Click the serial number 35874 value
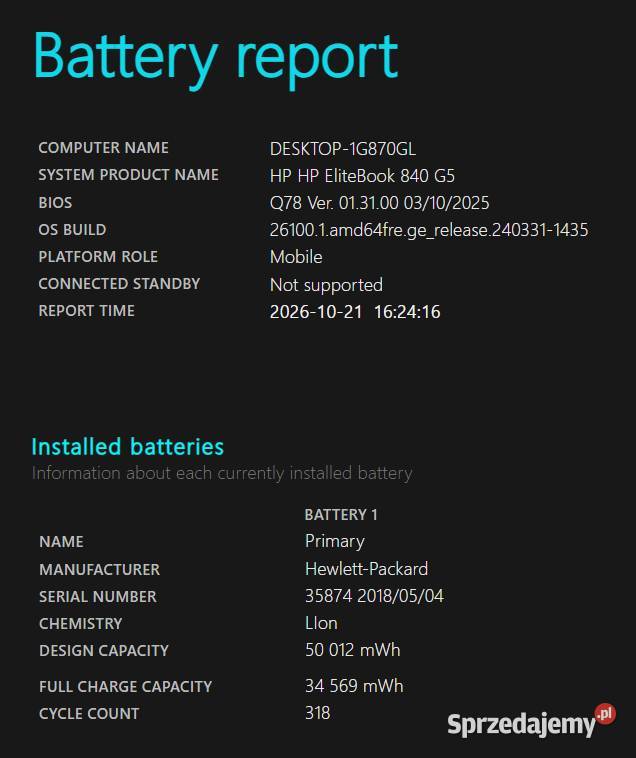Viewport: 636px width, 758px height. (374, 596)
